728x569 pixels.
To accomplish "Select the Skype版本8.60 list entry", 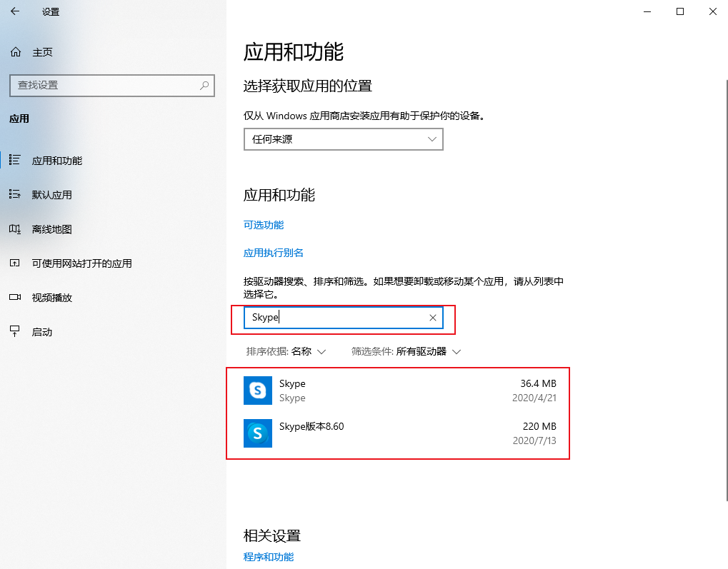I will coord(400,433).
